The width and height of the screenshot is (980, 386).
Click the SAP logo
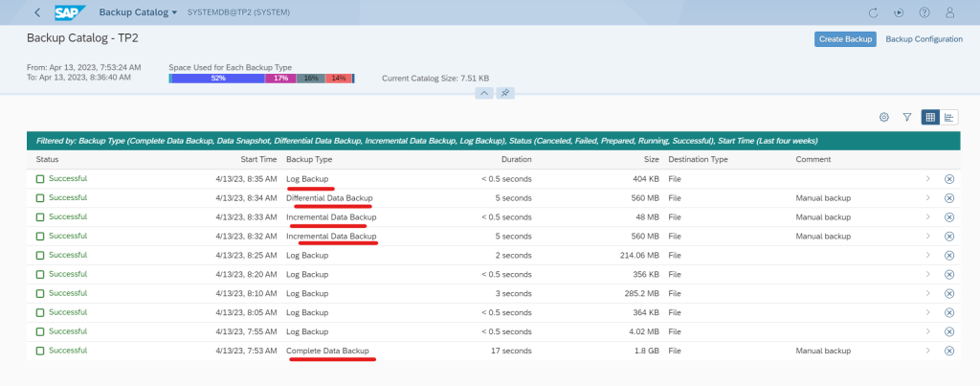(70, 12)
